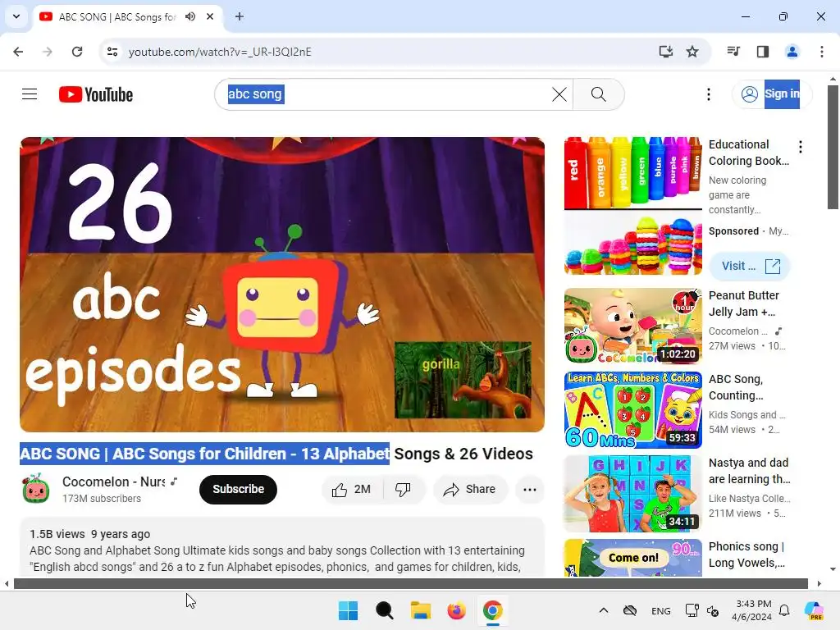This screenshot has height=630, width=840.
Task: Open YouTube settings three-dot menu
Action: (x=708, y=94)
